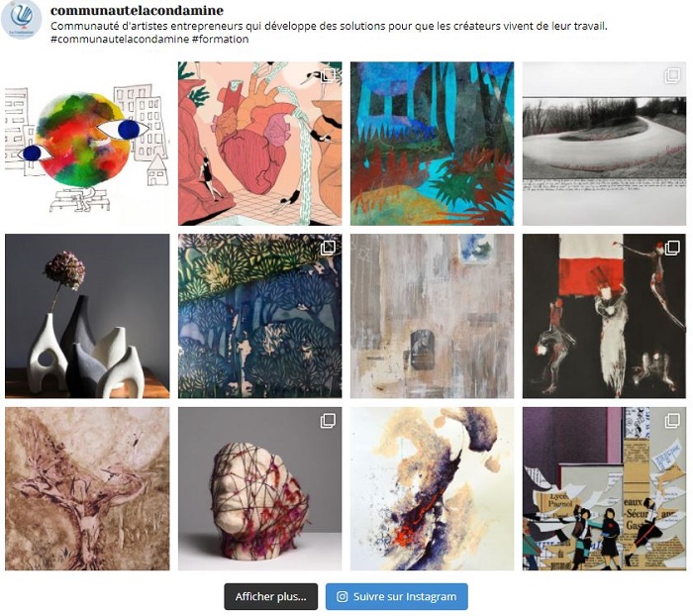
Task: Click the carousel icon on the green foliage painting
Action: pyautogui.click(x=328, y=248)
